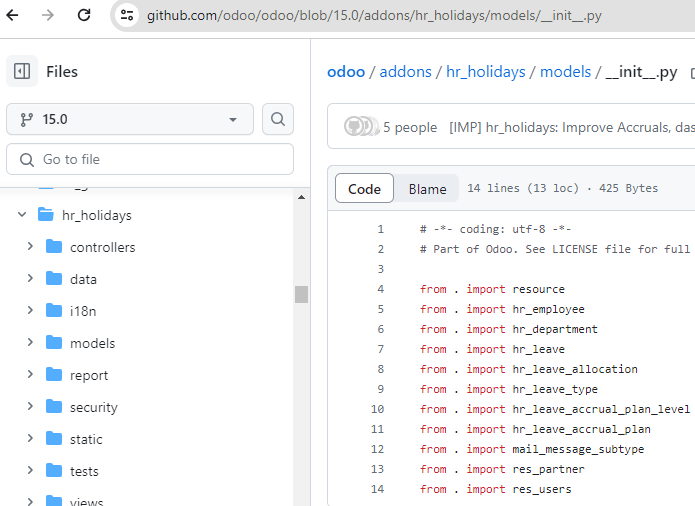The width and height of the screenshot is (695, 506).
Task: Click the 5 people contributors link
Action: click(410, 127)
